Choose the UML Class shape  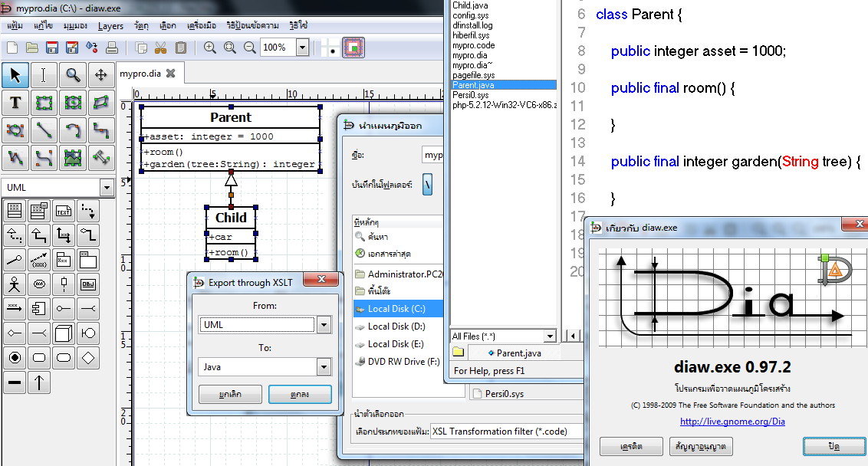(x=15, y=209)
